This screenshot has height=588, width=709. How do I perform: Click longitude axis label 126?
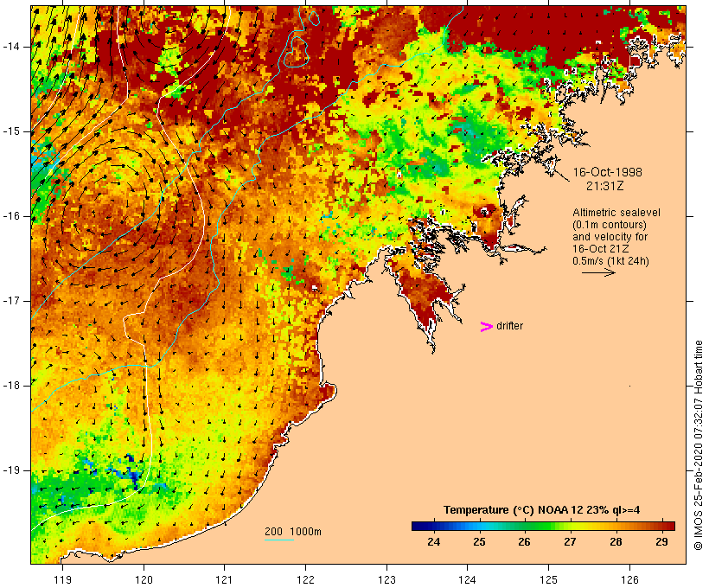[629, 580]
